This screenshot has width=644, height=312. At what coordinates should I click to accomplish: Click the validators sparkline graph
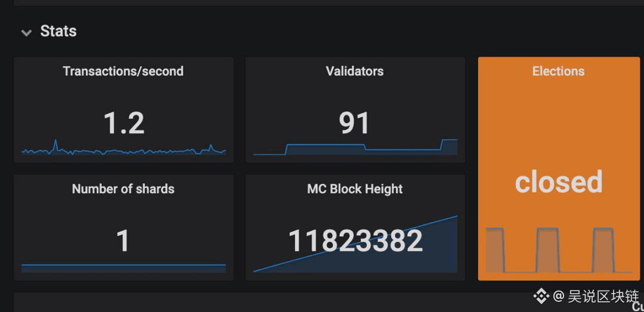pyautogui.click(x=355, y=147)
